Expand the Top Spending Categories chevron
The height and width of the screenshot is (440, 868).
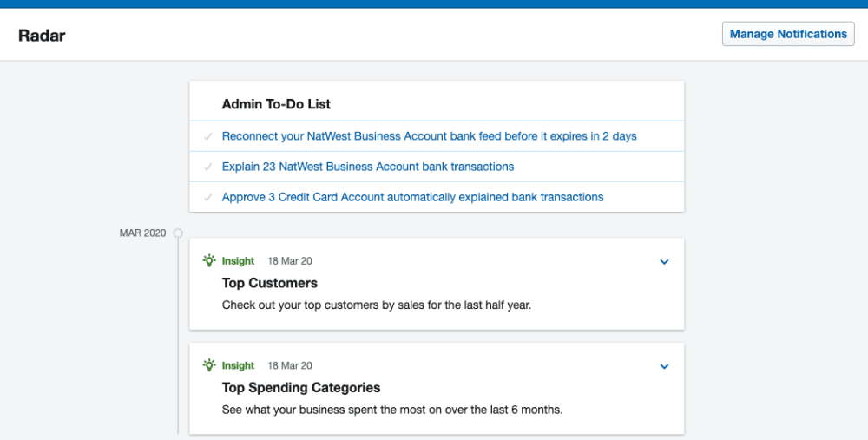click(x=664, y=366)
